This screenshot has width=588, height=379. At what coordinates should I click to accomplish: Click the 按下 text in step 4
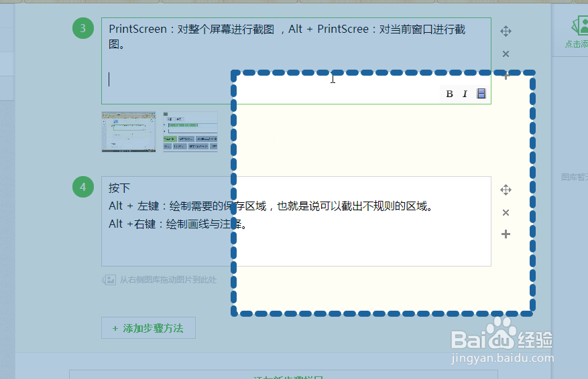point(119,188)
